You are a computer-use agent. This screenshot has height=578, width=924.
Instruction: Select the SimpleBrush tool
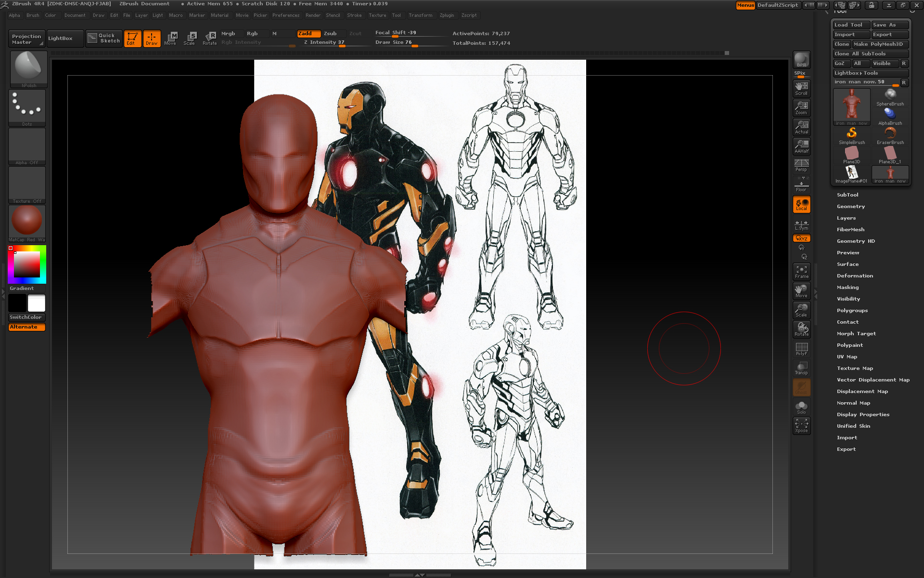(851, 136)
